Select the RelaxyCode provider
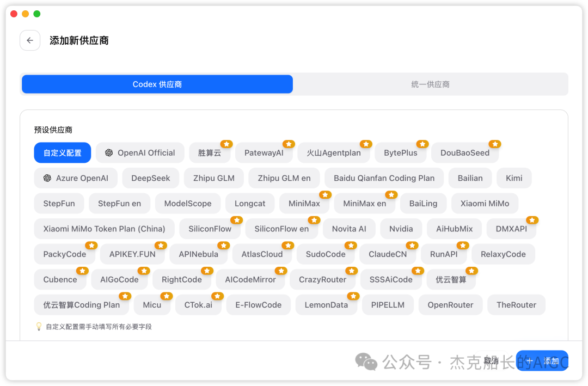The height and width of the screenshot is (386, 588). pyautogui.click(x=503, y=254)
